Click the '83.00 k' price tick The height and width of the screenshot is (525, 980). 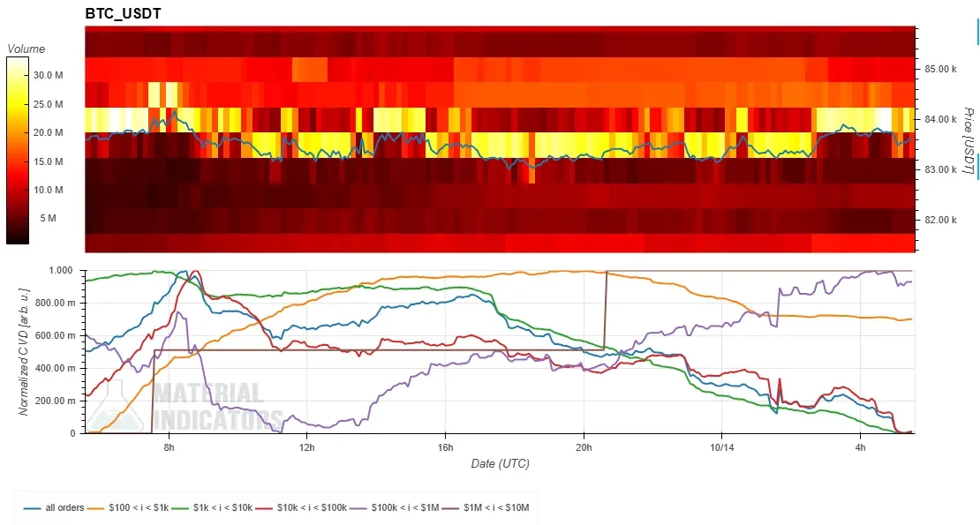click(x=940, y=169)
